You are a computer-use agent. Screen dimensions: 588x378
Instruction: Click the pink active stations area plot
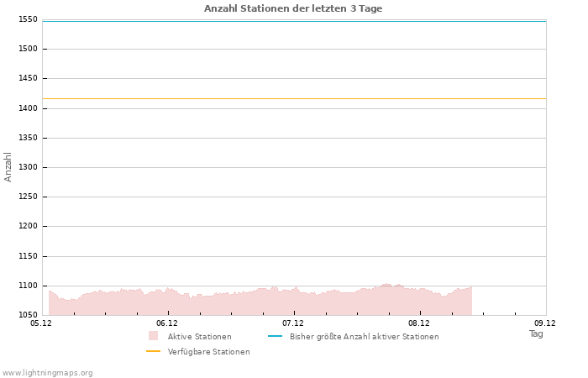252,304
